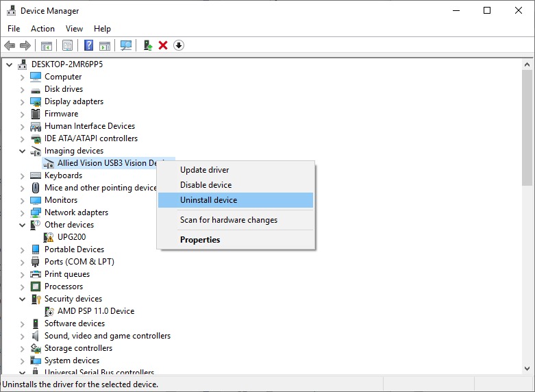
Task: Select Sound, video and game controllers
Action: [108, 336]
